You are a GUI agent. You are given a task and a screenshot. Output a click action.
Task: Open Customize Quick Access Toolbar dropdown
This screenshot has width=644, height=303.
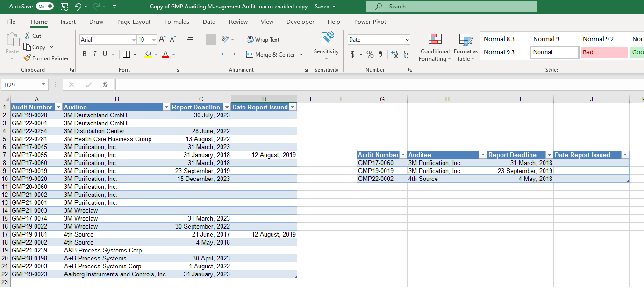pos(114,7)
